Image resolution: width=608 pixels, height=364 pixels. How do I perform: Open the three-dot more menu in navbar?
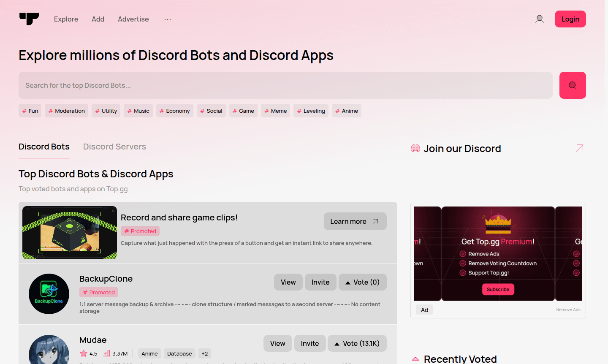pos(168,19)
